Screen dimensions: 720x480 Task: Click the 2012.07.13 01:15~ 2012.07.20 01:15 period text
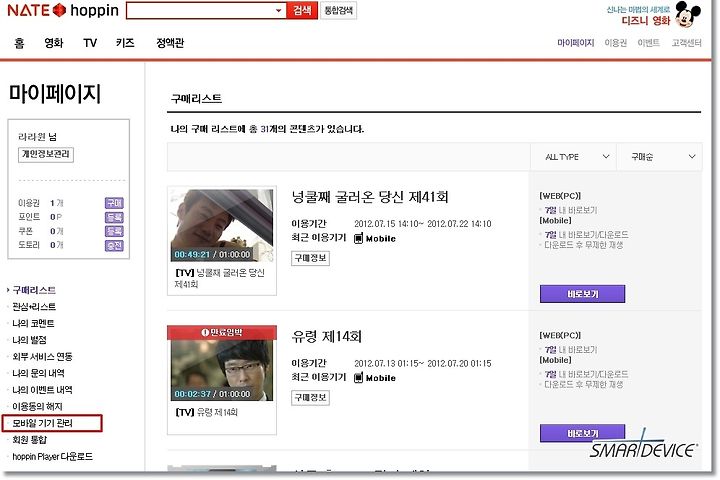point(422,363)
